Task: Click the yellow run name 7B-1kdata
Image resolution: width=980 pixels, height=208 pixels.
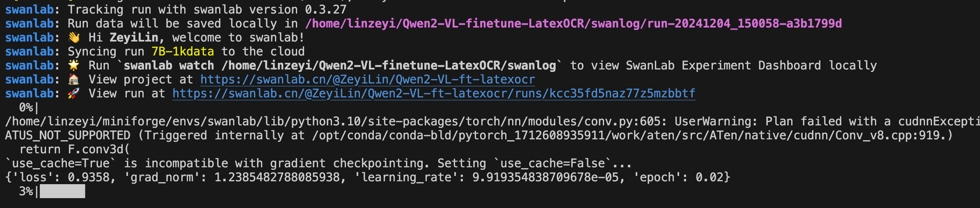Action: point(183,51)
